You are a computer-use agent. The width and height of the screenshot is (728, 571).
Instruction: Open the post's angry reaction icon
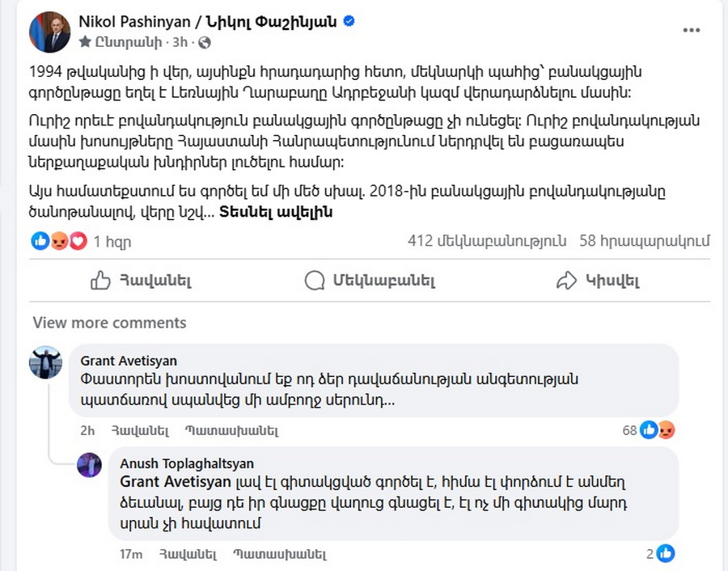click(59, 241)
